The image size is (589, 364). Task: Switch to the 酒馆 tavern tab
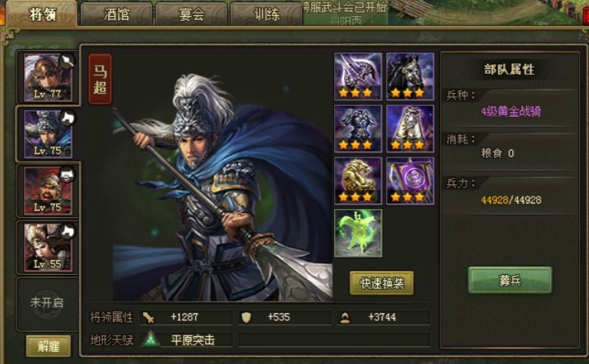click(x=117, y=15)
